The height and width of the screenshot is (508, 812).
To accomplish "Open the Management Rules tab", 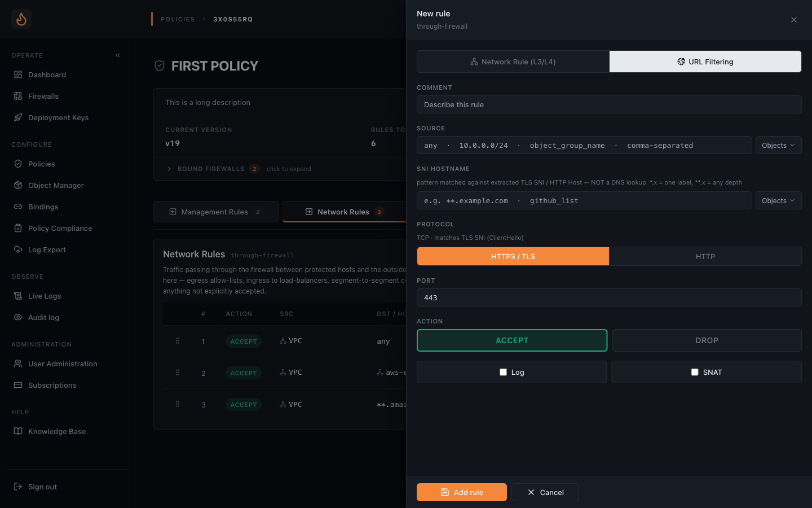I will pos(216,212).
